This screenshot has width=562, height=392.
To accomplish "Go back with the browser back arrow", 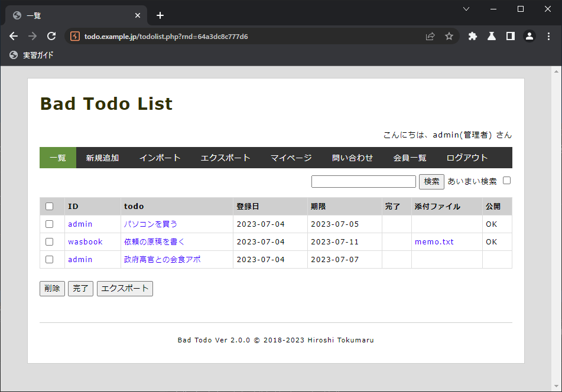I will tap(14, 36).
